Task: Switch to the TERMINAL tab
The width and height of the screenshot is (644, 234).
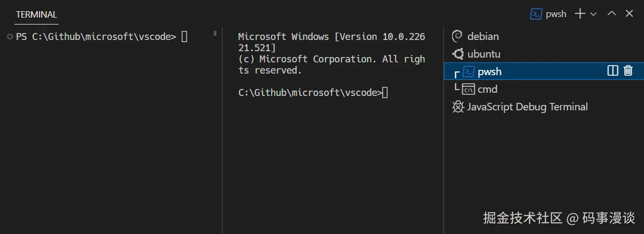Action: 36,14
